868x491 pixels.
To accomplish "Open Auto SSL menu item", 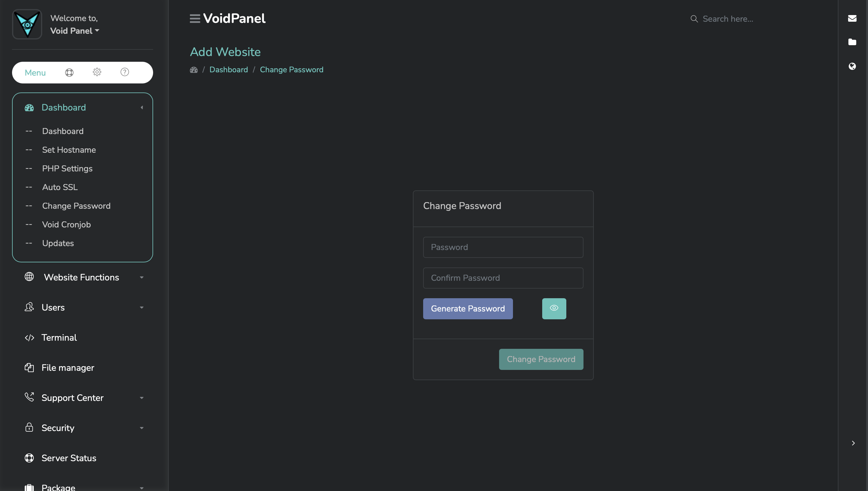I will click(x=60, y=187).
